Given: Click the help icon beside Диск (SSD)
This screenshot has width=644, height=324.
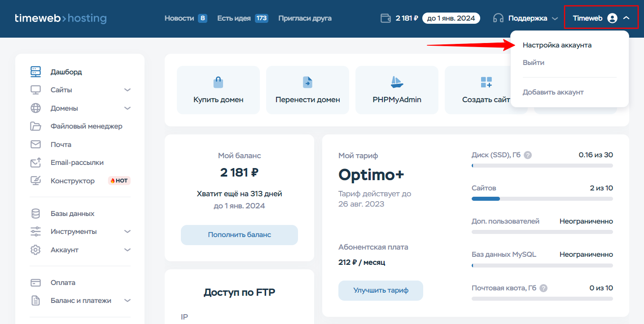Looking at the screenshot, I should tap(528, 155).
